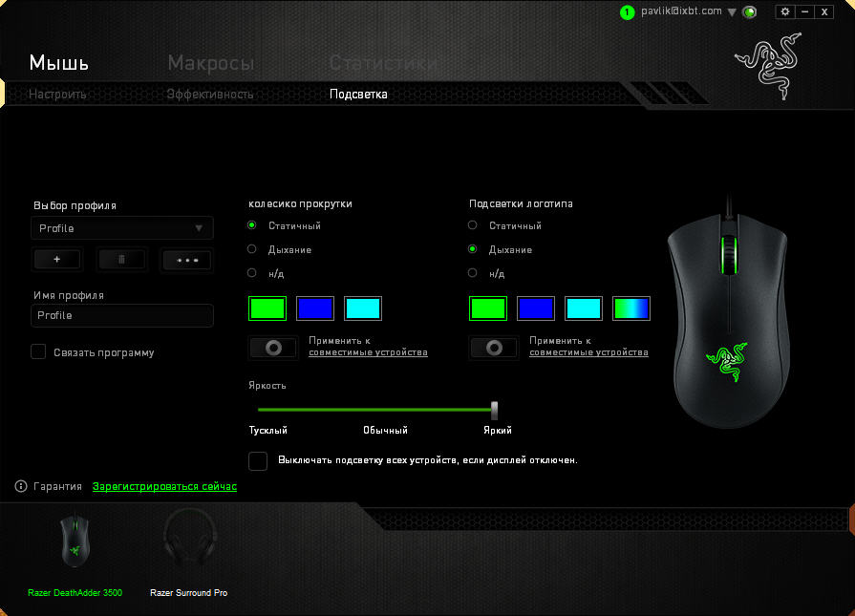Open the account dropdown arrow beside the email
The height and width of the screenshot is (616, 855).
[x=732, y=12]
